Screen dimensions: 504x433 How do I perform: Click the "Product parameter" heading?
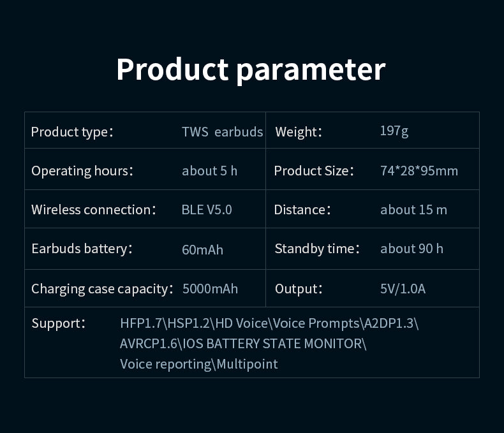click(x=251, y=69)
